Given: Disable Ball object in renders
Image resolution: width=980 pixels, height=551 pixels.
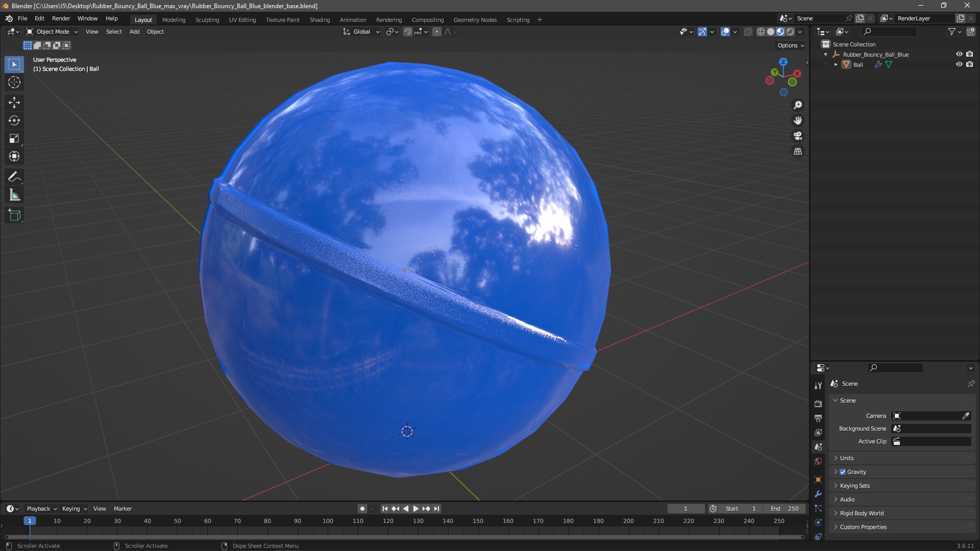Looking at the screenshot, I should click(969, 64).
